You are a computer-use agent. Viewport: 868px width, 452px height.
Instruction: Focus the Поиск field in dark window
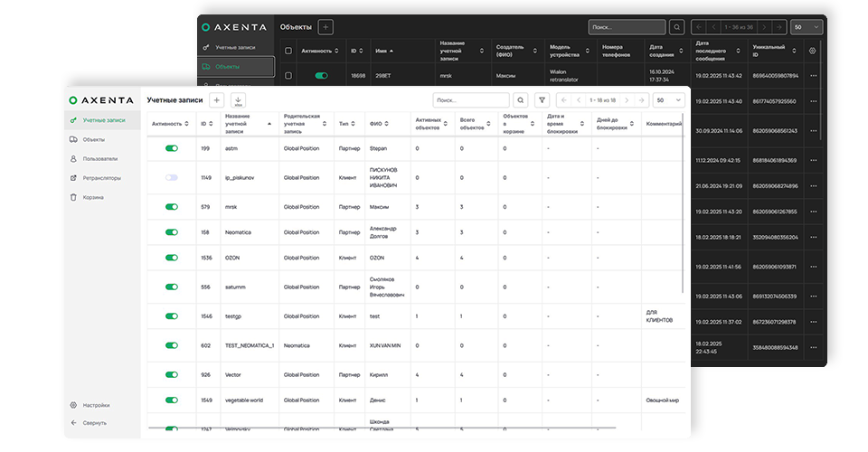click(627, 27)
